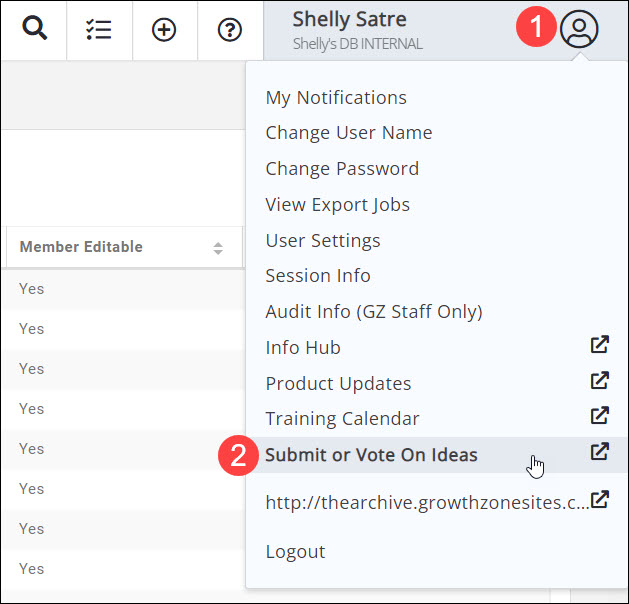This screenshot has width=629, height=604.
Task: Click external link icon beside Training Calendar
Action: 599,415
